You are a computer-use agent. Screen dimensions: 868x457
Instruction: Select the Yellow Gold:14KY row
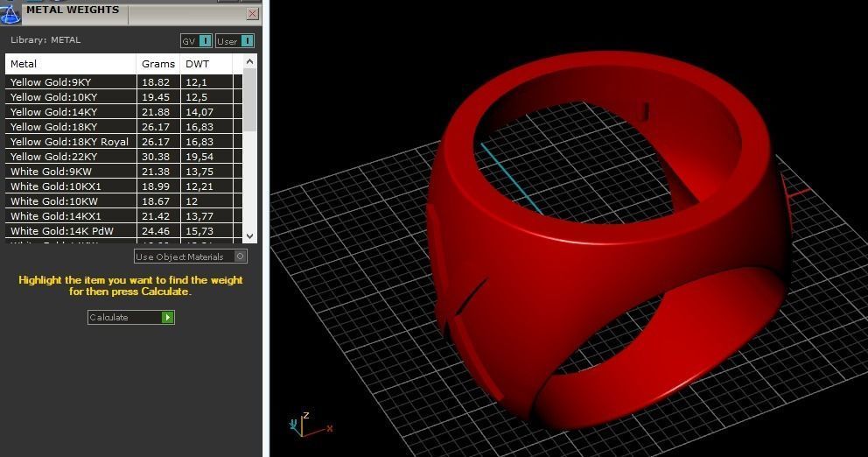tap(124, 112)
